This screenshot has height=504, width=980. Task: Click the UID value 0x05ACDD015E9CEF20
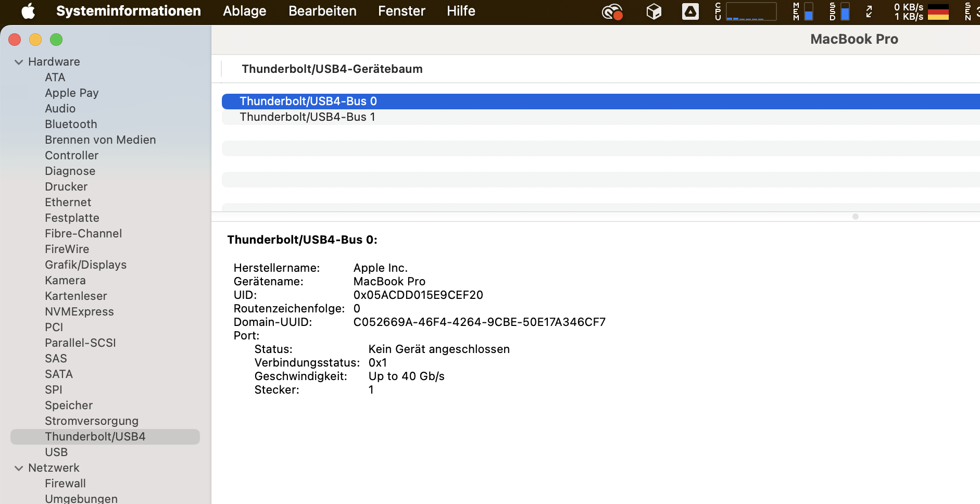418,295
